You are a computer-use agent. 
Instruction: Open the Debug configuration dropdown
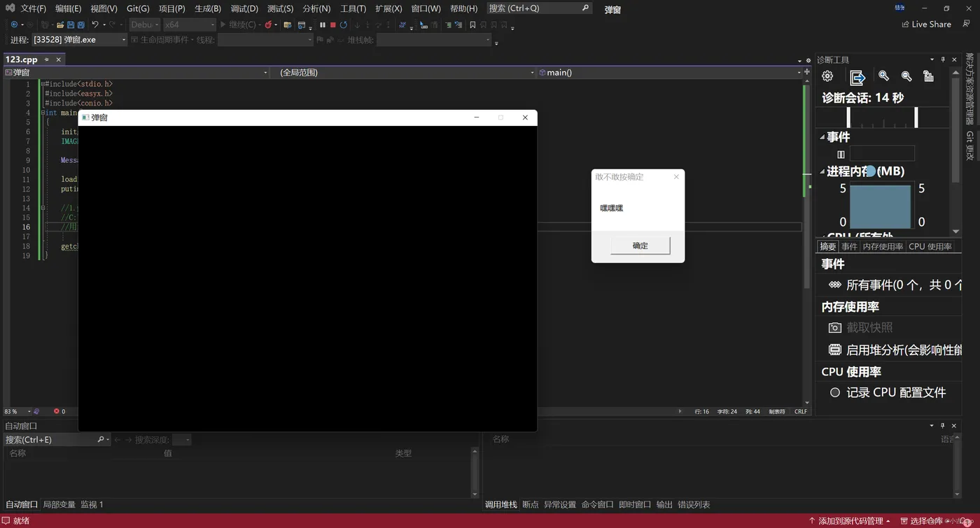[144, 24]
